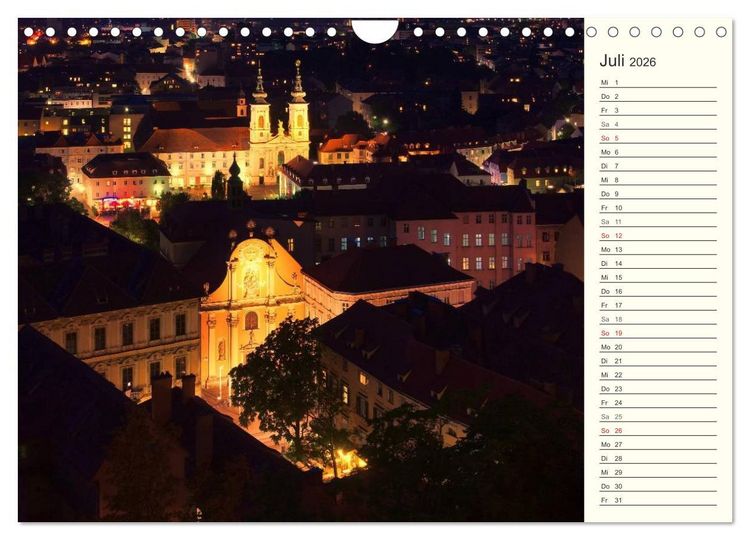Select the 'Mi 1' date row
The image size is (750, 540).
[x=658, y=83]
